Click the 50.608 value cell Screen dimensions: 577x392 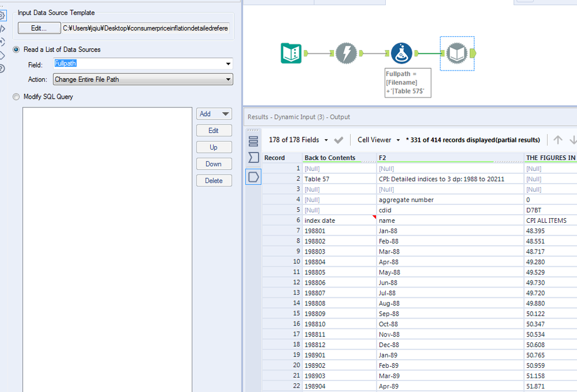point(550,345)
